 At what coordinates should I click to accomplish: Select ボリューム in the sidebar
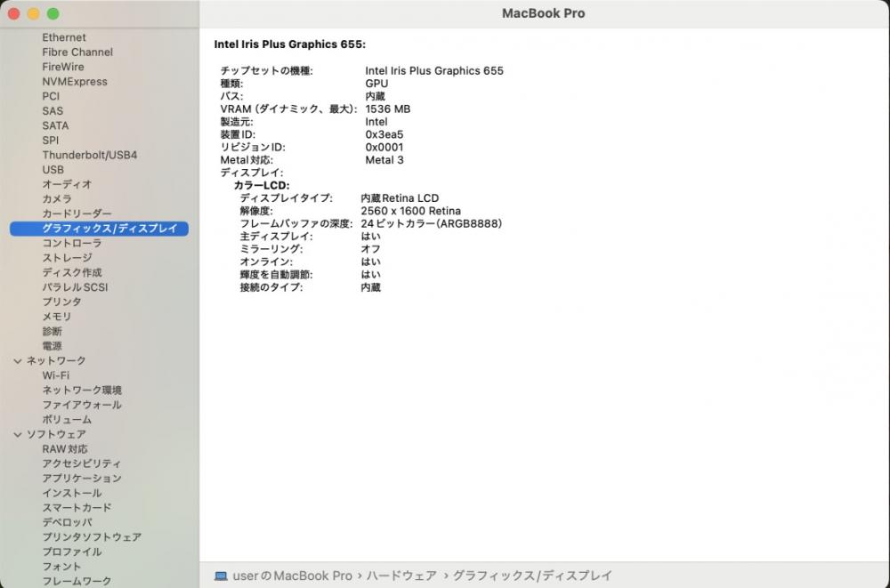67,420
